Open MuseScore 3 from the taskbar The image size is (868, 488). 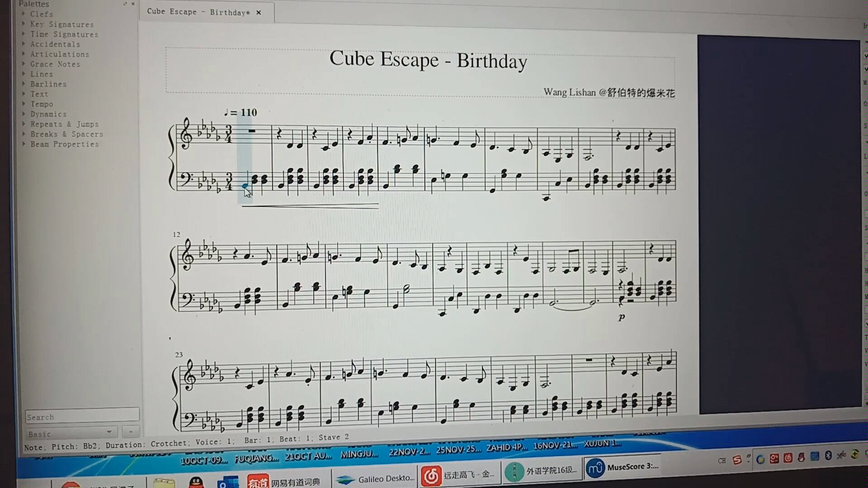point(622,467)
